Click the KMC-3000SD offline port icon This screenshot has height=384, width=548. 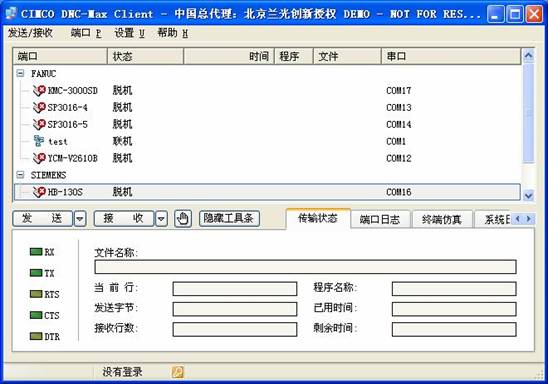(x=39, y=90)
